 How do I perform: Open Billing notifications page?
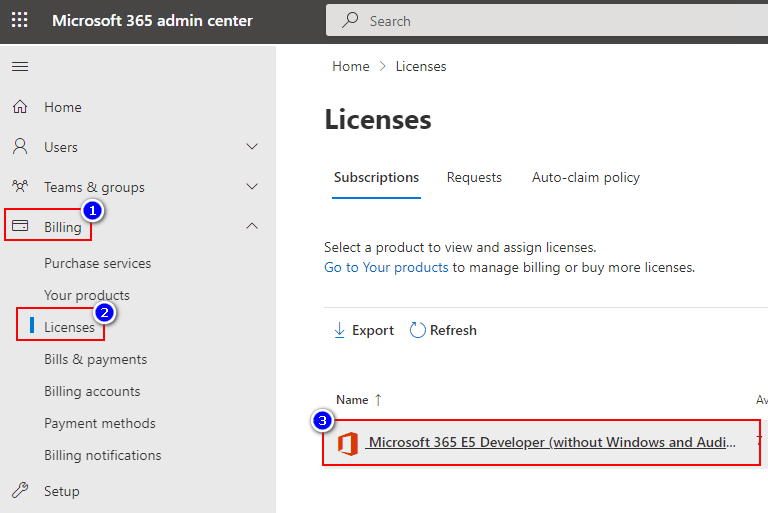click(102, 456)
